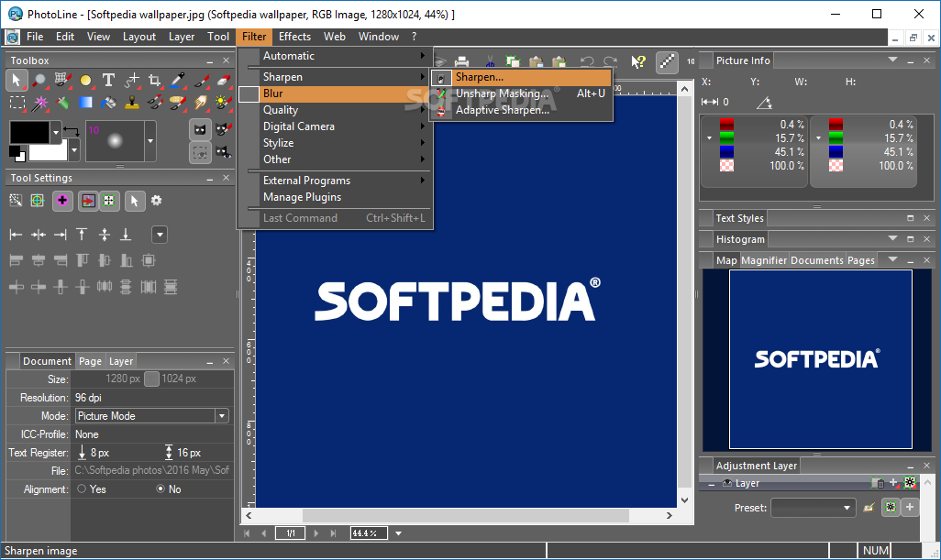Select the yellow ellipse shape tool
The height and width of the screenshot is (560, 941).
tap(86, 81)
